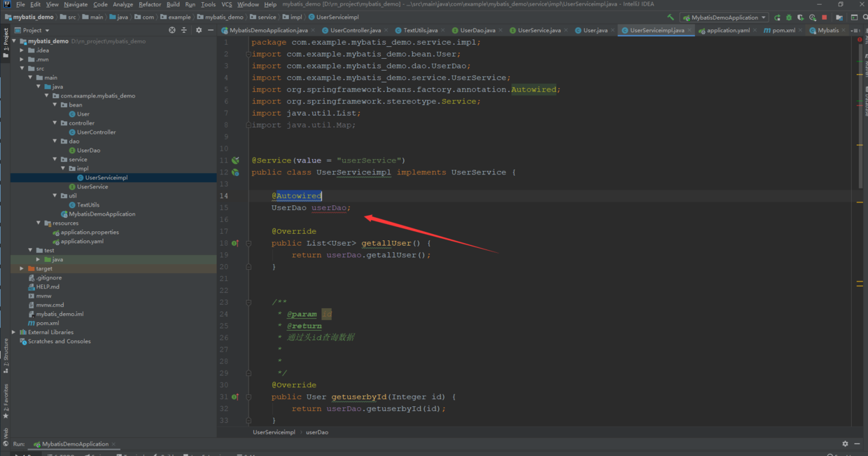The image size is (868, 456).
Task: Open the Refactor menu
Action: [150, 4]
